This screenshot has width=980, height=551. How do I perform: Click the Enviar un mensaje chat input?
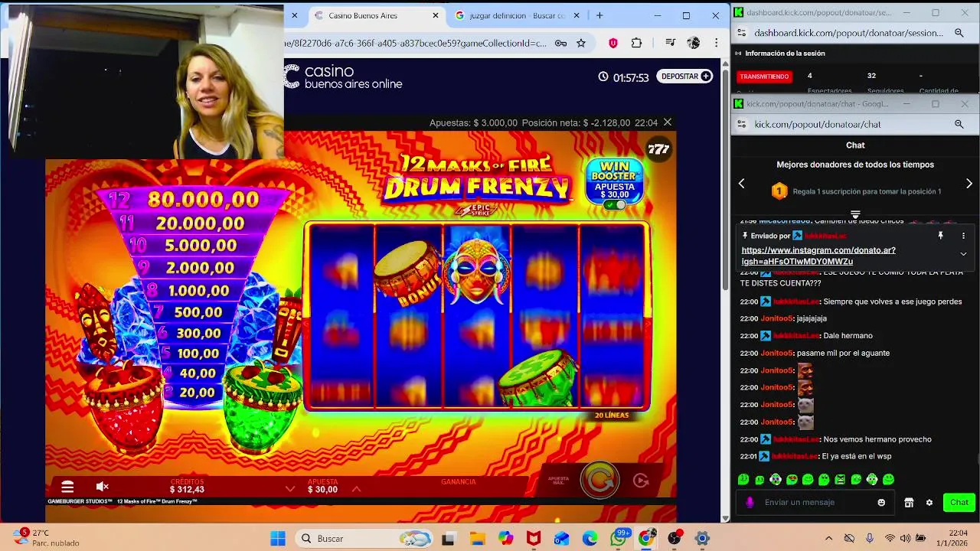[815, 502]
